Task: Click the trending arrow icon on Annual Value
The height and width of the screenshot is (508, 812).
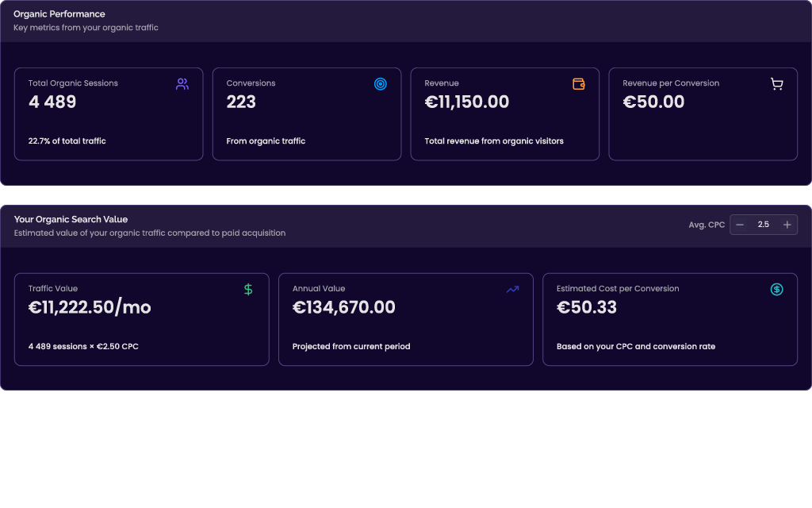Action: [x=513, y=289]
